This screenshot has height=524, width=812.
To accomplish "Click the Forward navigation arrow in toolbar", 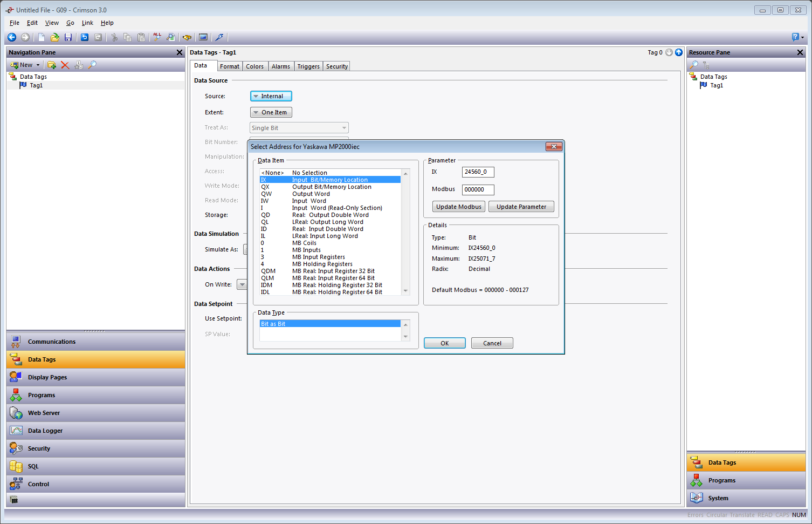I will [x=25, y=37].
